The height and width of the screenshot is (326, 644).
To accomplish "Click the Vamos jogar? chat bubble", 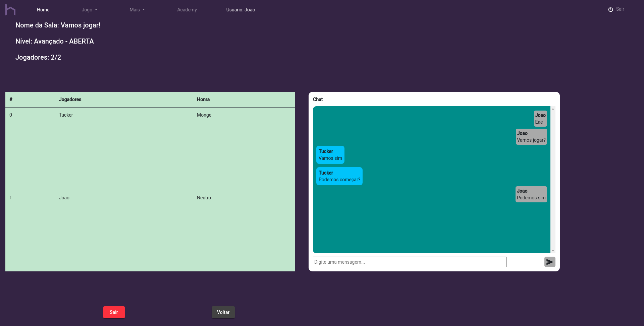I will point(531,137).
